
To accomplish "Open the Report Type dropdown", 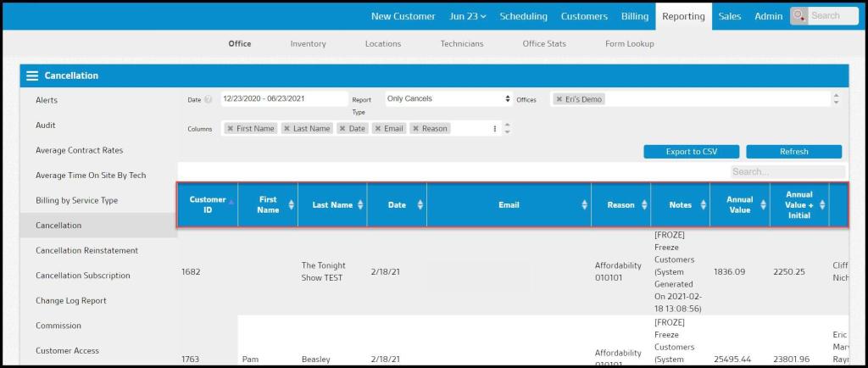I will (x=448, y=99).
